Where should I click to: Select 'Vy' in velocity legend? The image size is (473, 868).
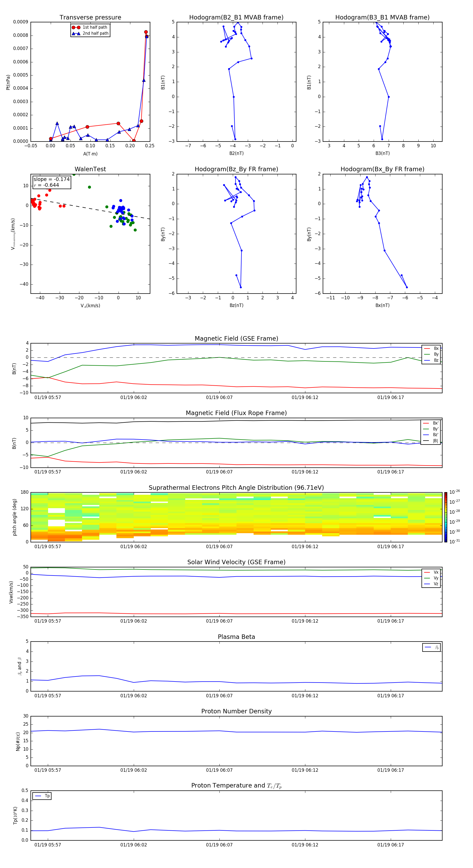coord(431,578)
